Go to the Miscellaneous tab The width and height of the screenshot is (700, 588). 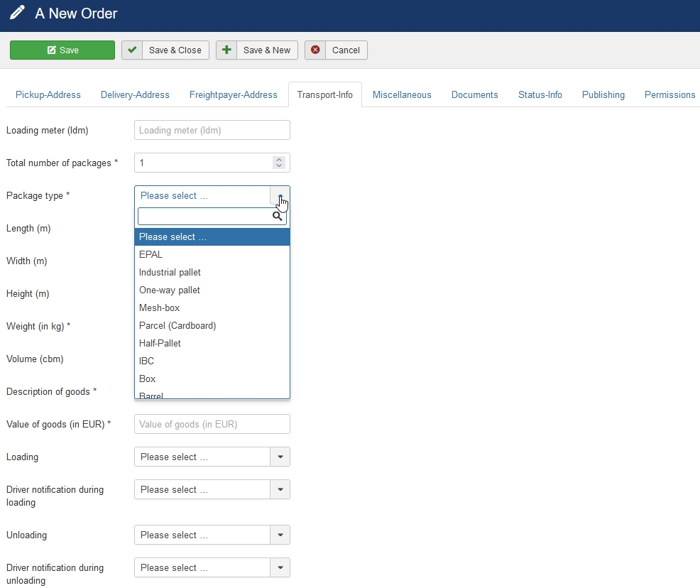pos(402,94)
